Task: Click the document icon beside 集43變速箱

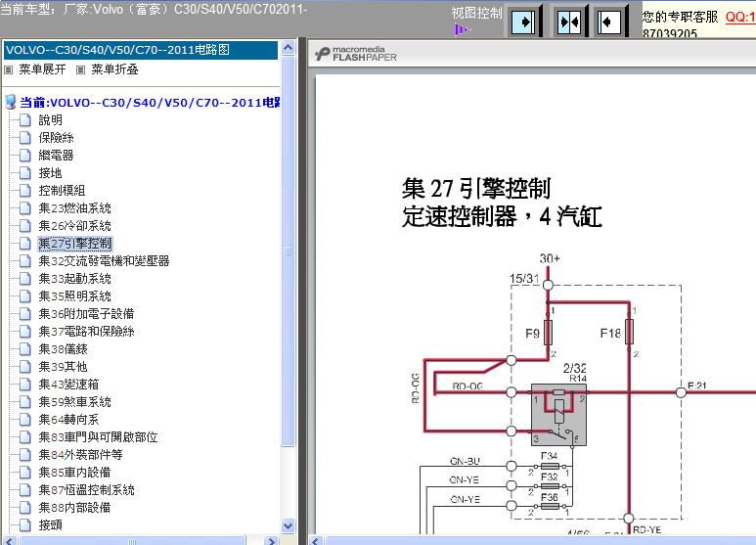Action: tap(25, 385)
